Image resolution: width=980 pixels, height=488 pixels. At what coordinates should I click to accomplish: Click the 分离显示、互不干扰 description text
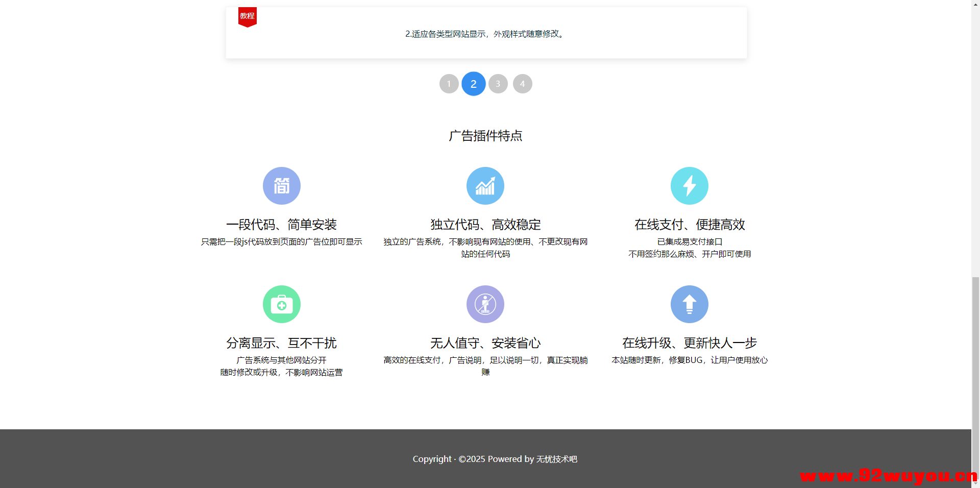tap(281, 366)
